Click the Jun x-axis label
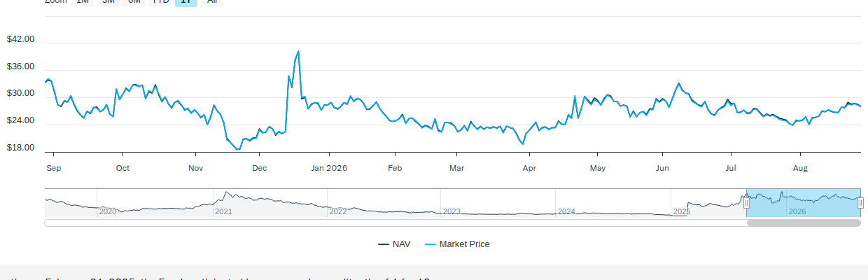Image resolution: width=868 pixels, height=280 pixels. (x=664, y=168)
